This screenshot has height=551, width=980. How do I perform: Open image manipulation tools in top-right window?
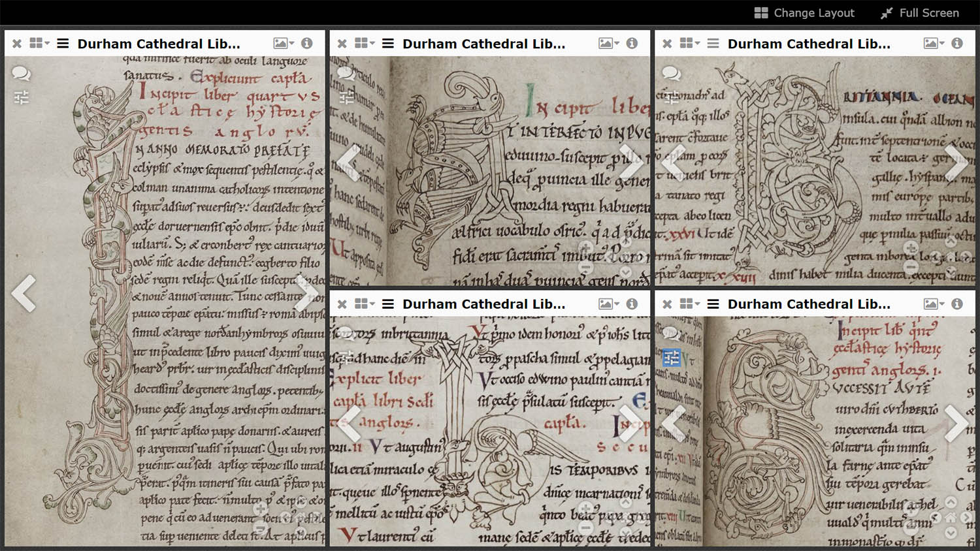click(x=672, y=98)
